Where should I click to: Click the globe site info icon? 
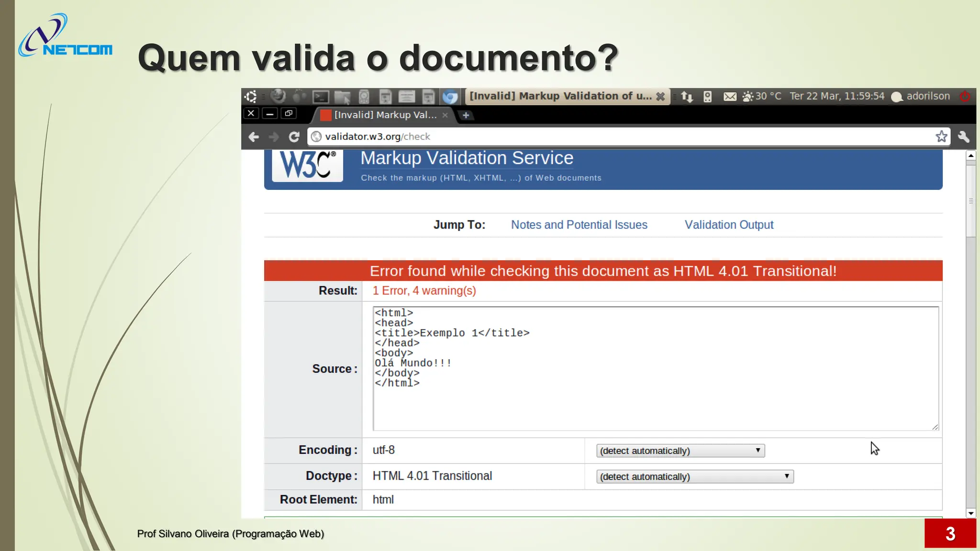pyautogui.click(x=316, y=137)
